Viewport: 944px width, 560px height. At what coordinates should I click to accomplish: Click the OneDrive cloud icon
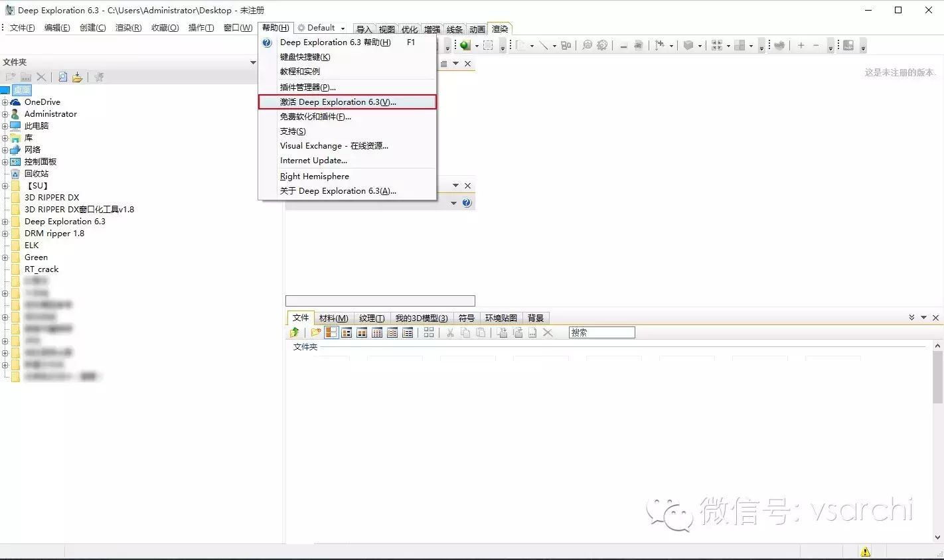pyautogui.click(x=15, y=102)
